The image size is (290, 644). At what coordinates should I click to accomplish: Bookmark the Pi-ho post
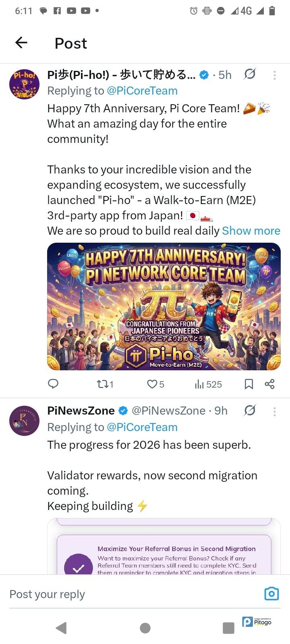point(249,384)
